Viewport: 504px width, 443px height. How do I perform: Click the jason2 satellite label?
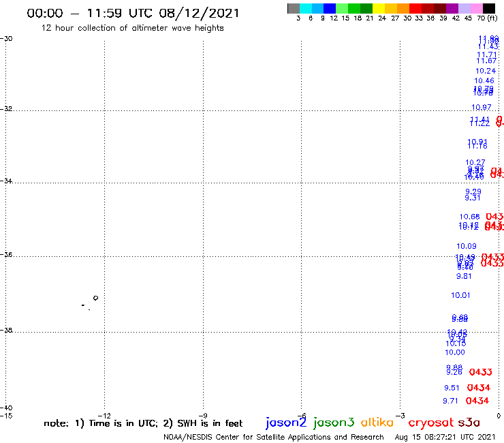[286, 423]
